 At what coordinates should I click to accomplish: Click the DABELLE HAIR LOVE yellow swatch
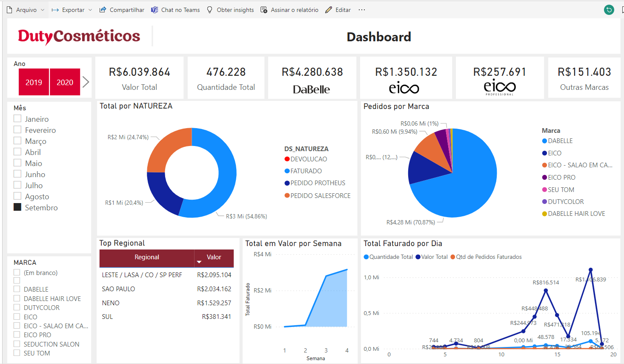pos(544,214)
